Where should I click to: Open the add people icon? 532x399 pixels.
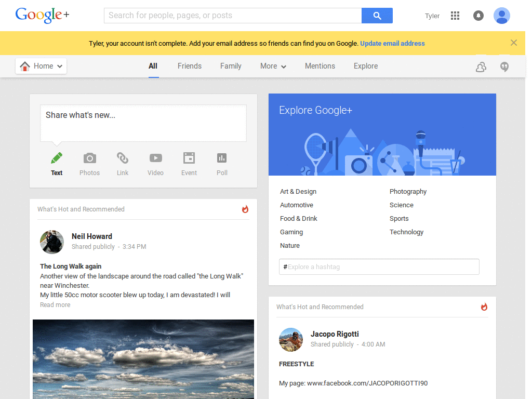coord(481,67)
